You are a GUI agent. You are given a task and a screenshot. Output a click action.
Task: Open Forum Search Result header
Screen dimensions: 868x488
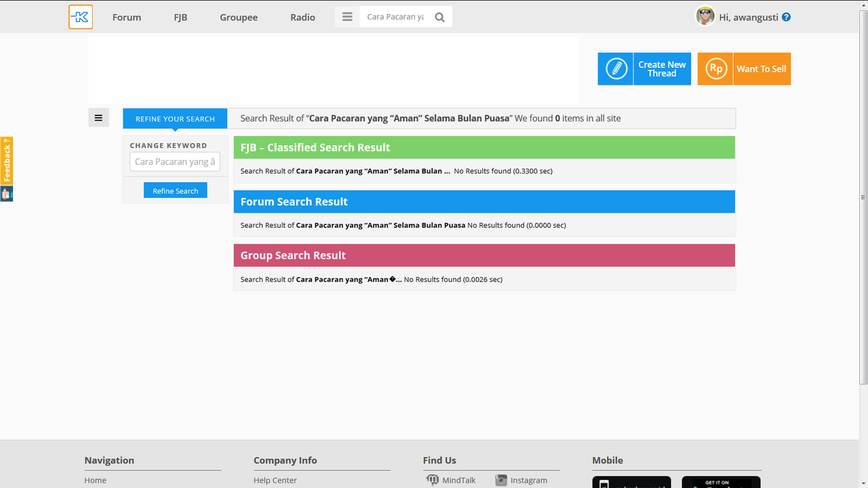[x=484, y=201]
